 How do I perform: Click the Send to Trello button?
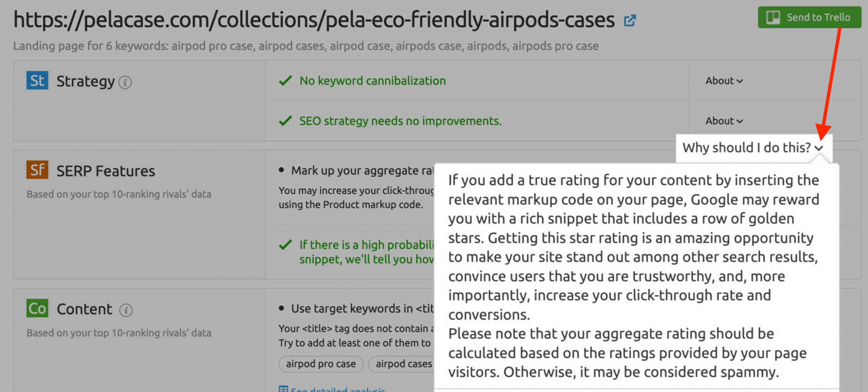click(x=810, y=17)
